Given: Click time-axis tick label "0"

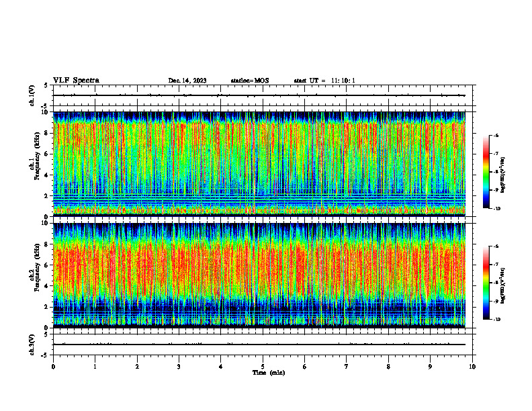Looking at the screenshot, I should point(53,367).
